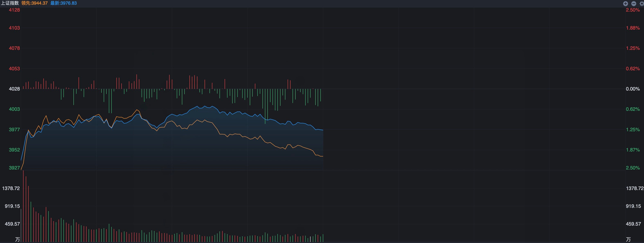Screen dimensions: 644x243
Task: Click the end of the blue latest line
Action: point(323,130)
